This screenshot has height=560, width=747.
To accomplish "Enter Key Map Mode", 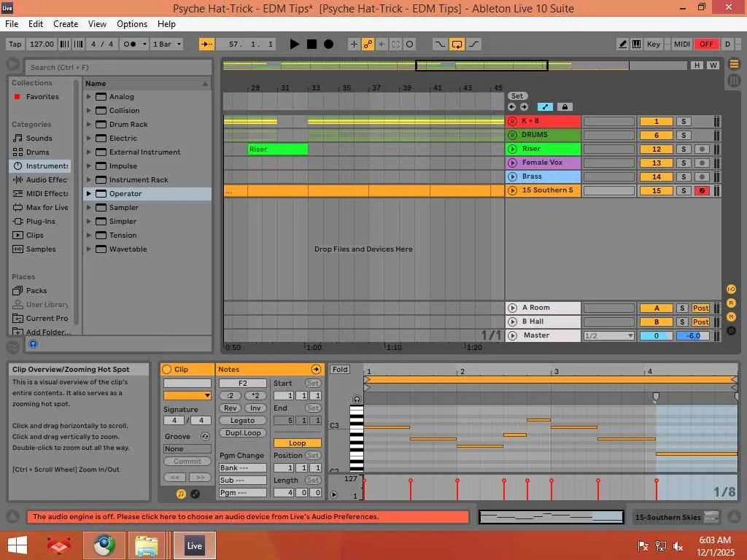I will pyautogui.click(x=653, y=44).
